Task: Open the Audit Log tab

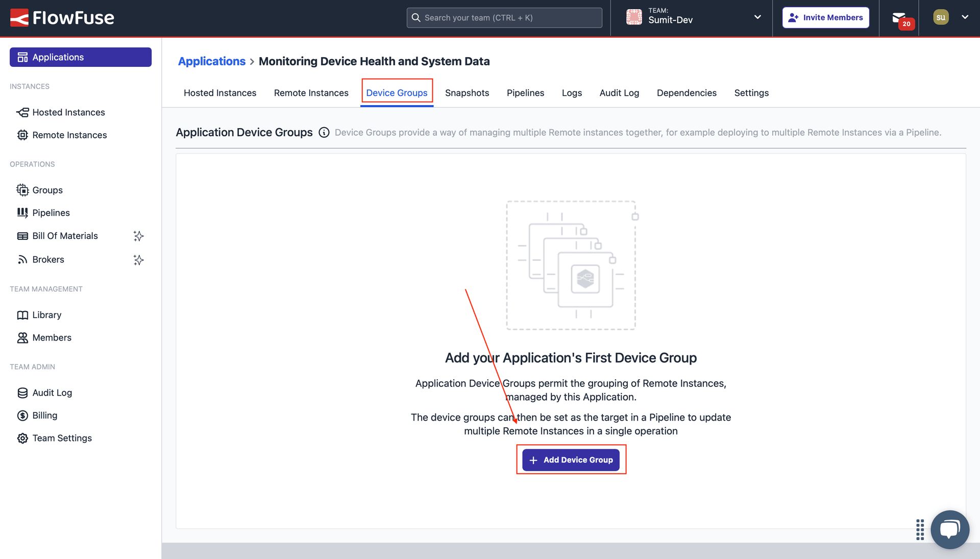Action: 619,92
